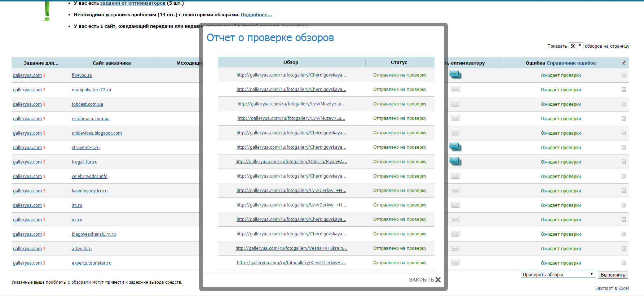Open the kavminvody.irr.ru customer site link
Screen dimensions: 644x296
click(x=89, y=191)
